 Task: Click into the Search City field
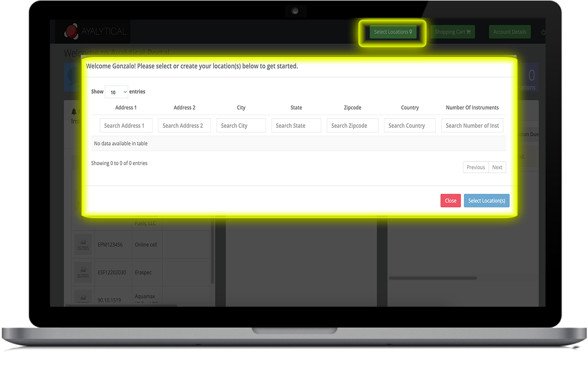241,126
